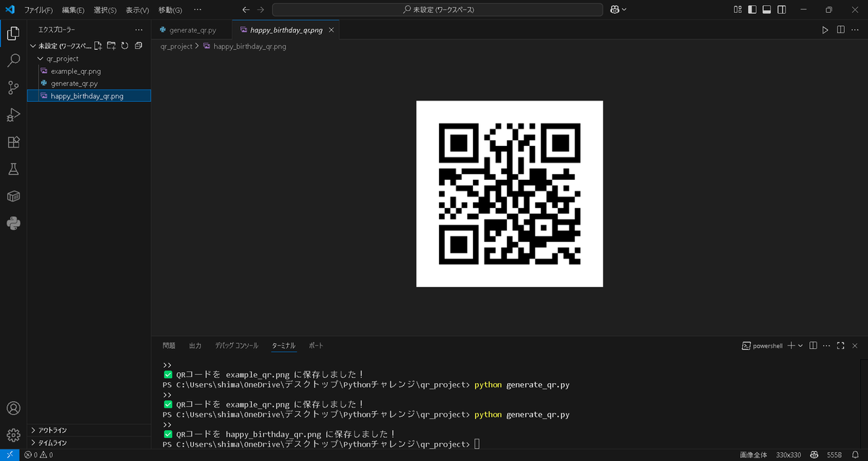Customize layout via title bar icon
The image size is (868, 461).
pos(737,10)
